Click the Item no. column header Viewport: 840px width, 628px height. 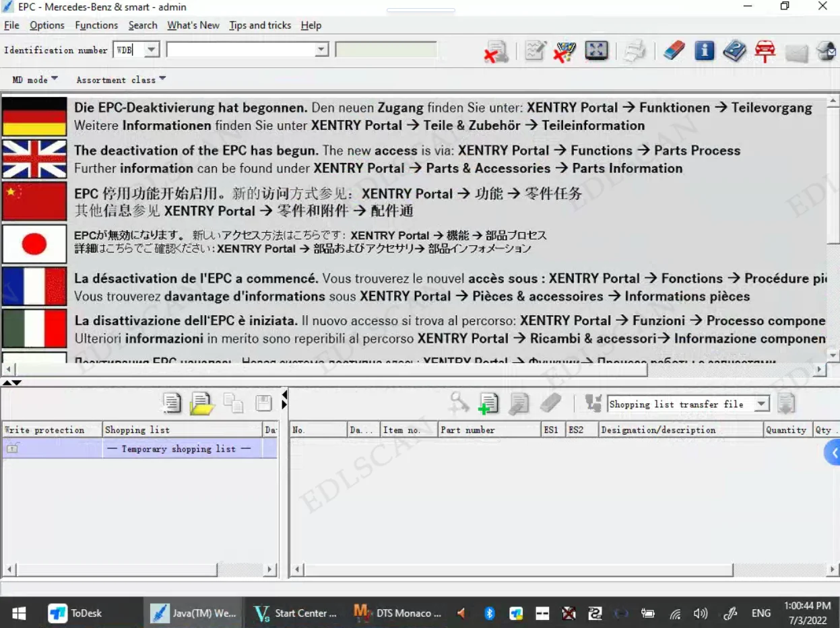(x=409, y=429)
